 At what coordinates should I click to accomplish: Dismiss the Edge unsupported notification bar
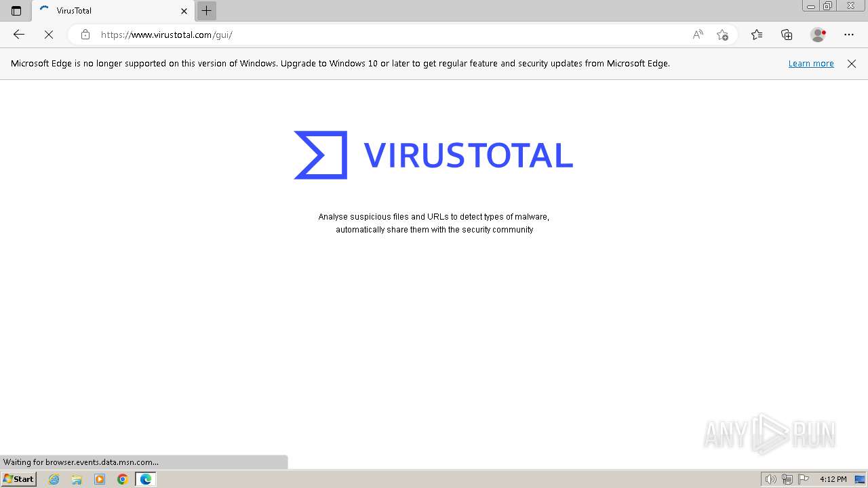(x=852, y=64)
